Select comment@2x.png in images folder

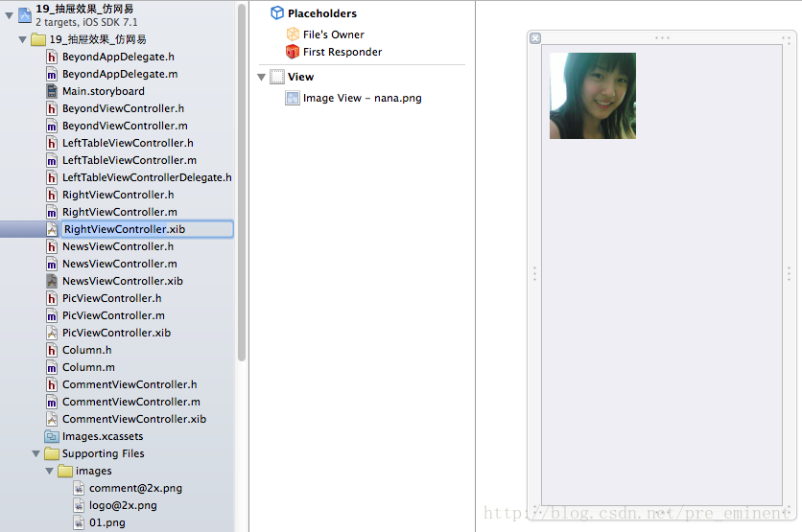pos(135,488)
